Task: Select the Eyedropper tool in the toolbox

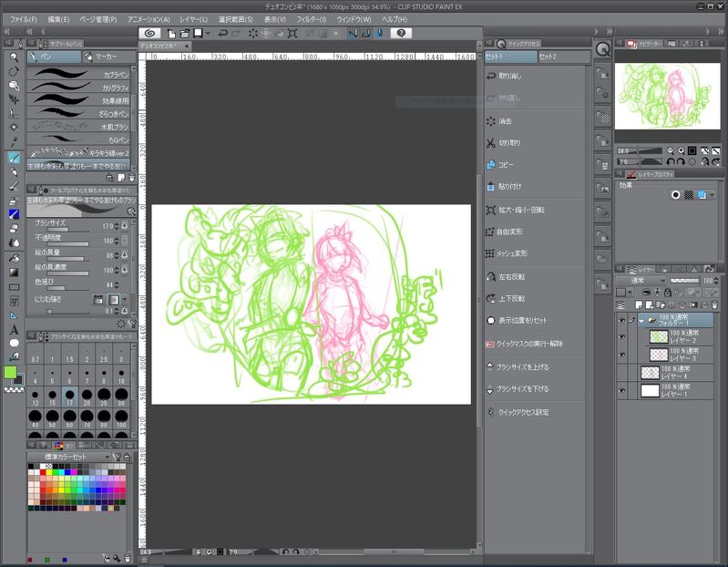Action: (x=14, y=141)
